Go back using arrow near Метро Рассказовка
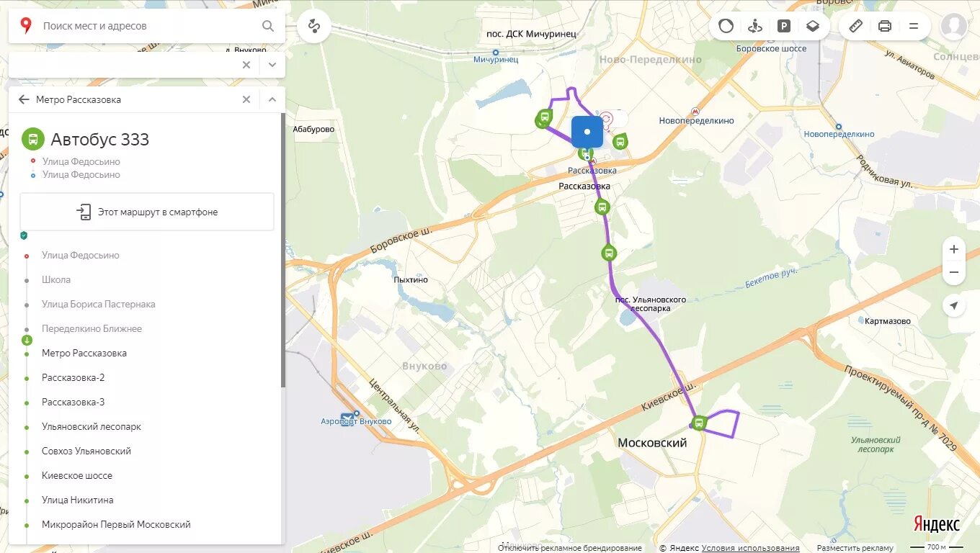Image resolution: width=980 pixels, height=553 pixels. [24, 99]
